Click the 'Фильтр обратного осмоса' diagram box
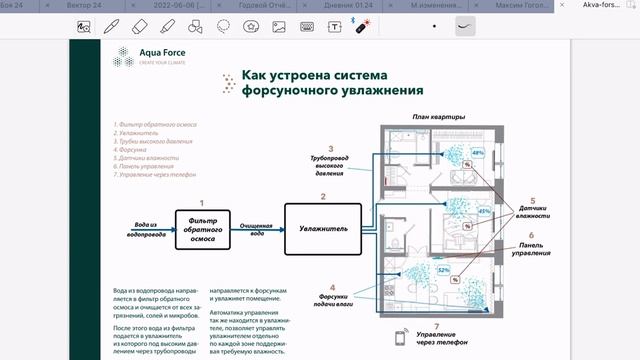The height and width of the screenshot is (360, 640). click(203, 230)
